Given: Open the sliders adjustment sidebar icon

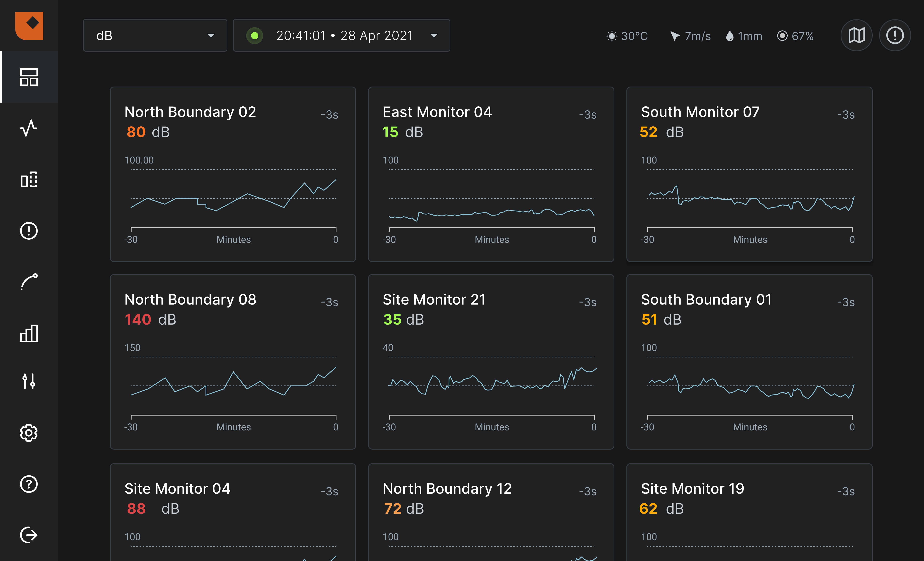Looking at the screenshot, I should (x=29, y=381).
